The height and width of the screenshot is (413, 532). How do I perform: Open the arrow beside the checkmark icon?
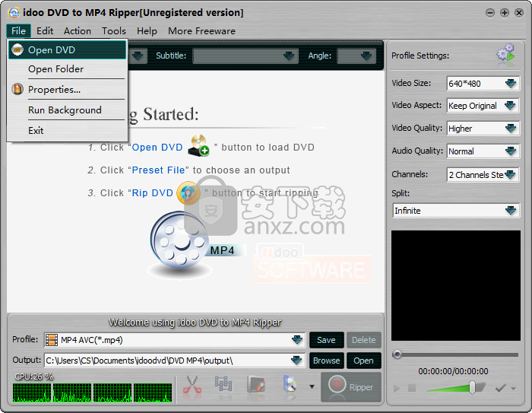click(513, 389)
